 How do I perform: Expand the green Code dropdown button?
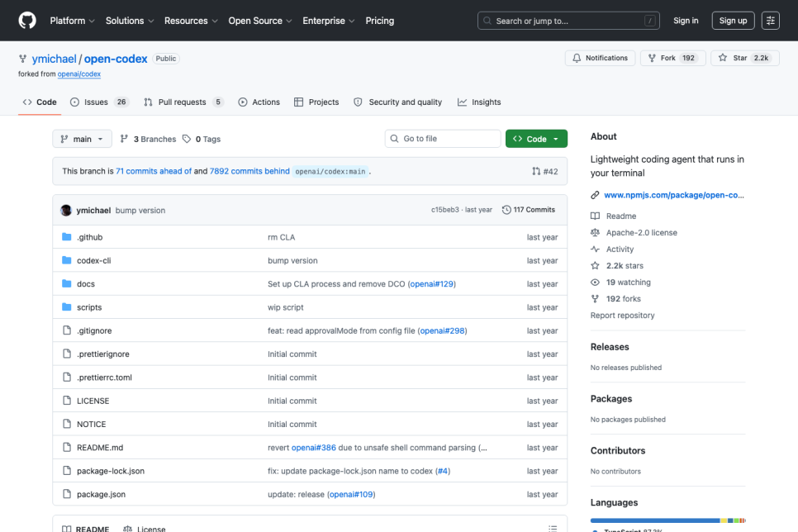pos(536,139)
